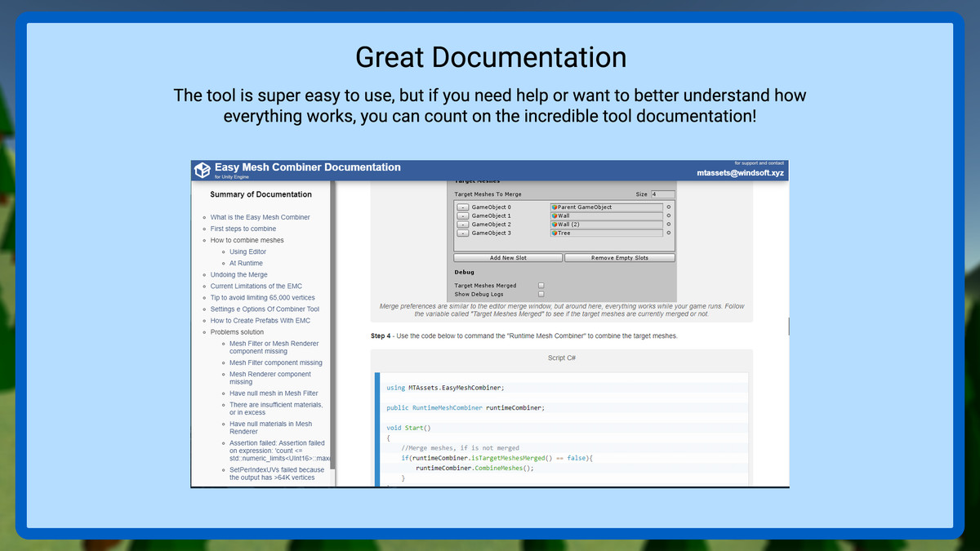Viewport: 980px width, 551px height.
Task: Click the 'for Unity Engine' header subtitle
Action: coord(233,177)
